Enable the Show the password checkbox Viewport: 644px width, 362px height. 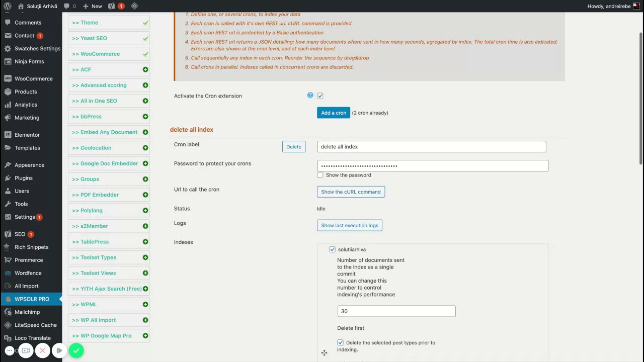click(320, 175)
